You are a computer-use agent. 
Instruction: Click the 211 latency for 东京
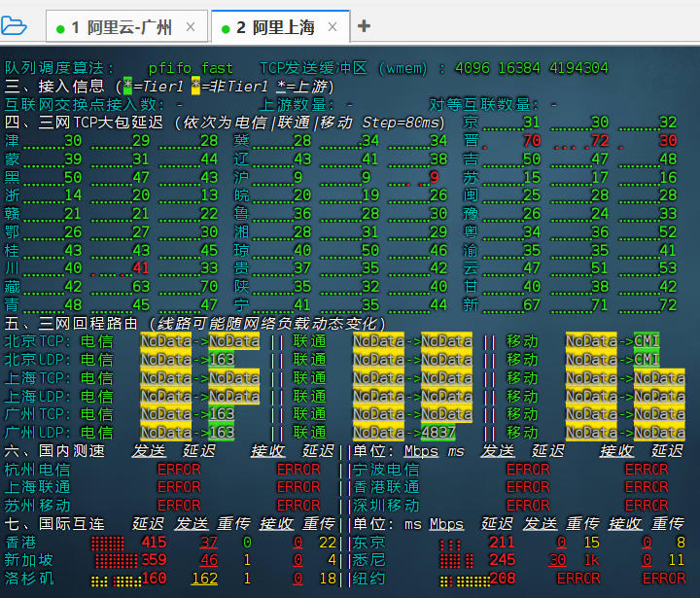(x=503, y=542)
